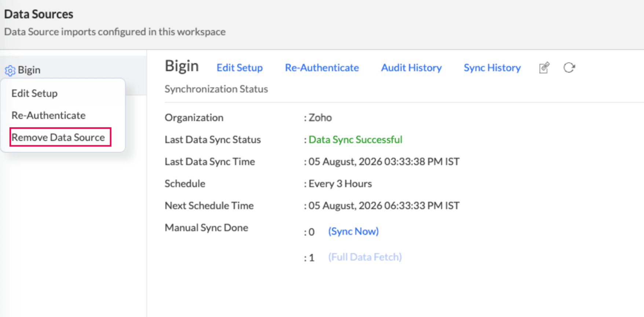This screenshot has width=644, height=317.
Task: Choose Edit Setup from the popup menu
Action: [34, 93]
